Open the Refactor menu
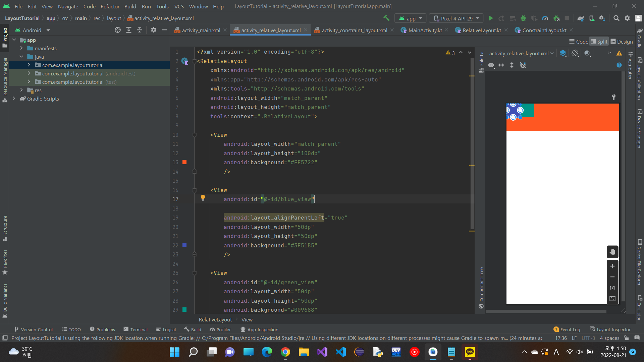The width and height of the screenshot is (644, 362). click(x=110, y=6)
